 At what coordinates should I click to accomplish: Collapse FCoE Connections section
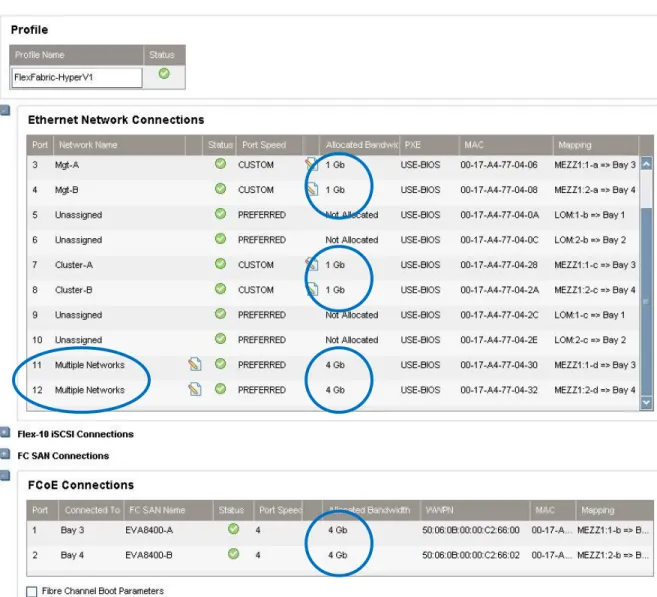coord(5,476)
